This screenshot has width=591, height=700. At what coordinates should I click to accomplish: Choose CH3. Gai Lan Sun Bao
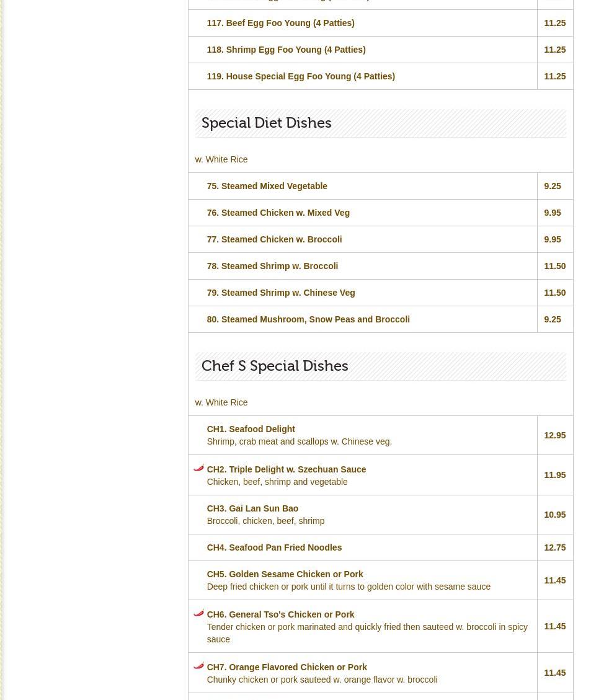point(252,508)
